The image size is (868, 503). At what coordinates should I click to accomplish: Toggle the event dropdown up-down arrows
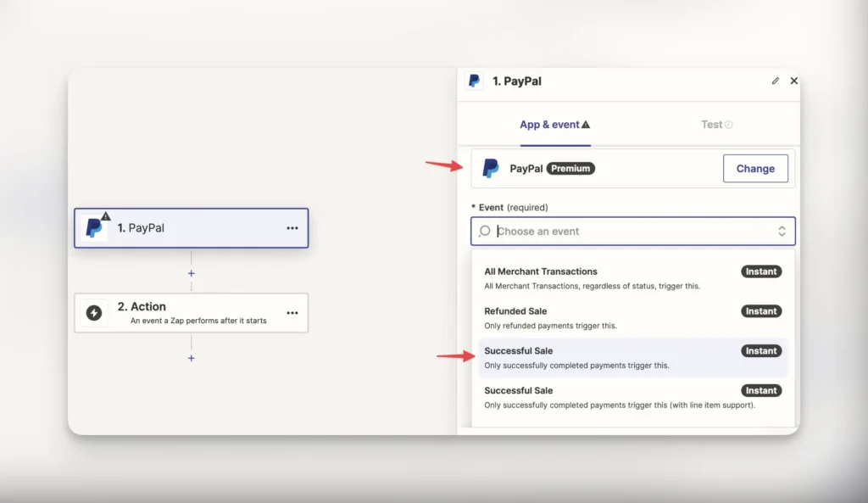pyautogui.click(x=782, y=231)
